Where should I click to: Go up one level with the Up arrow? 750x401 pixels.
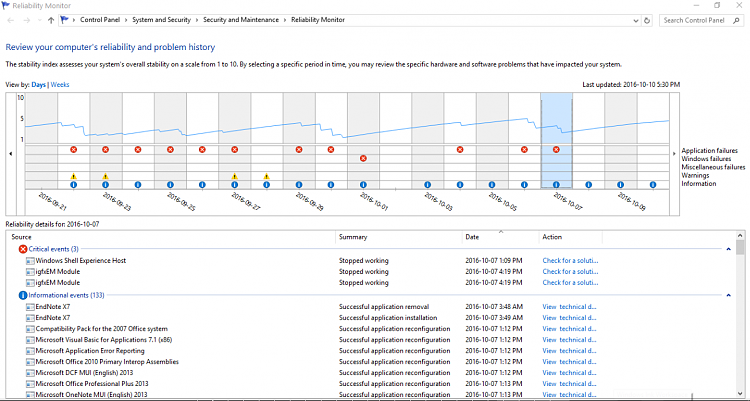pyautogui.click(x=51, y=19)
